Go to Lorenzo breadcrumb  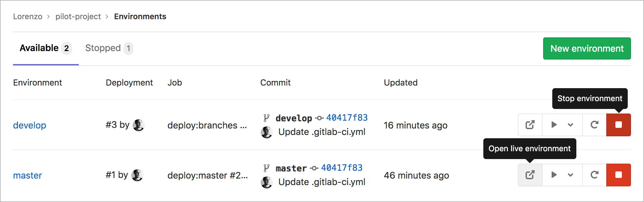28,16
